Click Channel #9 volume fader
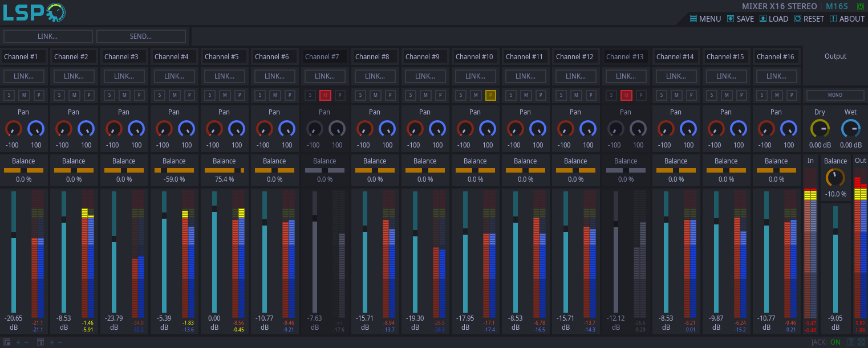This screenshot has width=868, height=348. (415, 251)
